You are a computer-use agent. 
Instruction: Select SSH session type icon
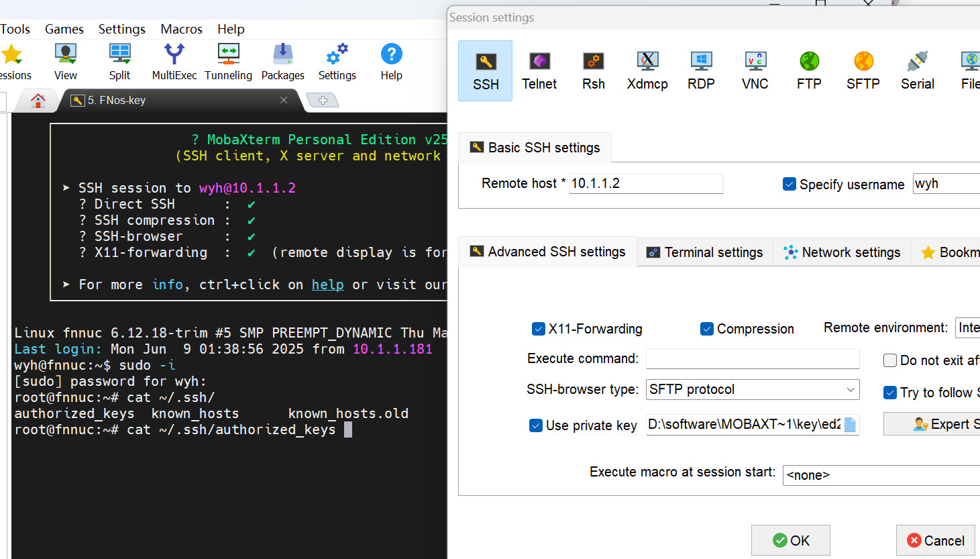[x=486, y=70]
